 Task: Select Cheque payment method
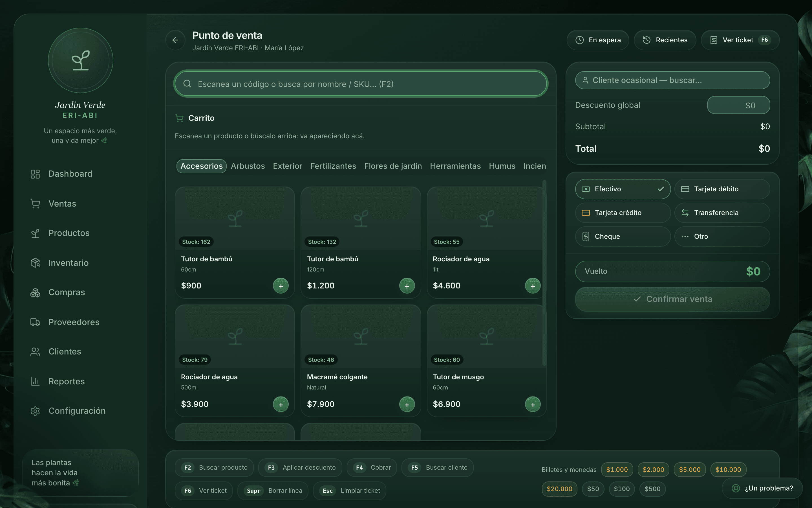pyautogui.click(x=623, y=237)
